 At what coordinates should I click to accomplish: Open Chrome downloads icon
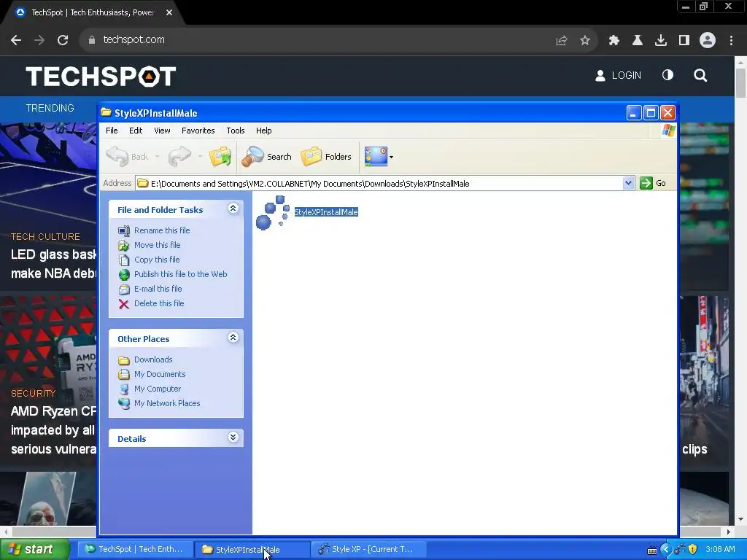pos(661,41)
